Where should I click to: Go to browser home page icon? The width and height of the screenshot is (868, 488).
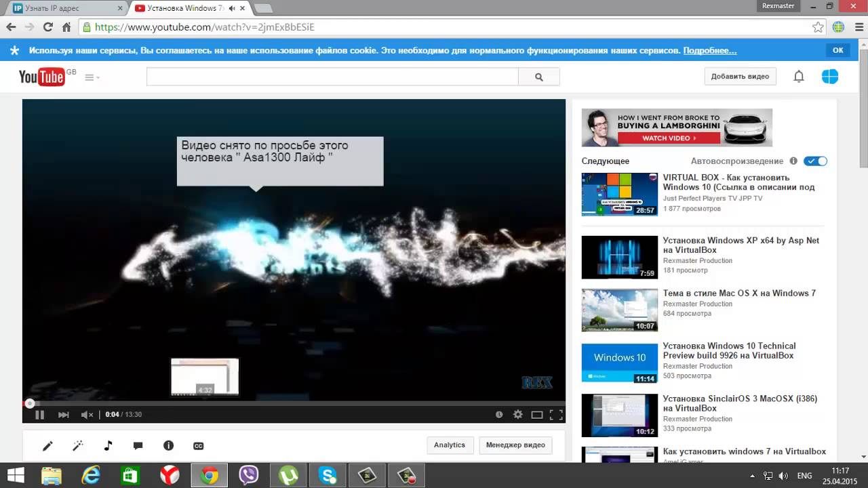66,27
